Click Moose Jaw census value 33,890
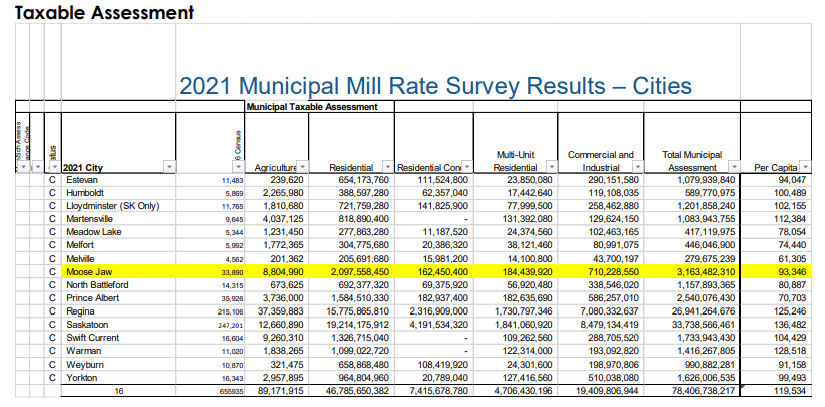Viewport: 825px width, 407px height. pyautogui.click(x=232, y=272)
